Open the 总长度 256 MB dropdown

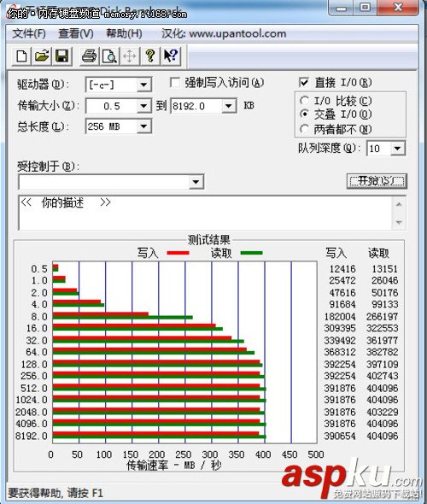click(143, 126)
